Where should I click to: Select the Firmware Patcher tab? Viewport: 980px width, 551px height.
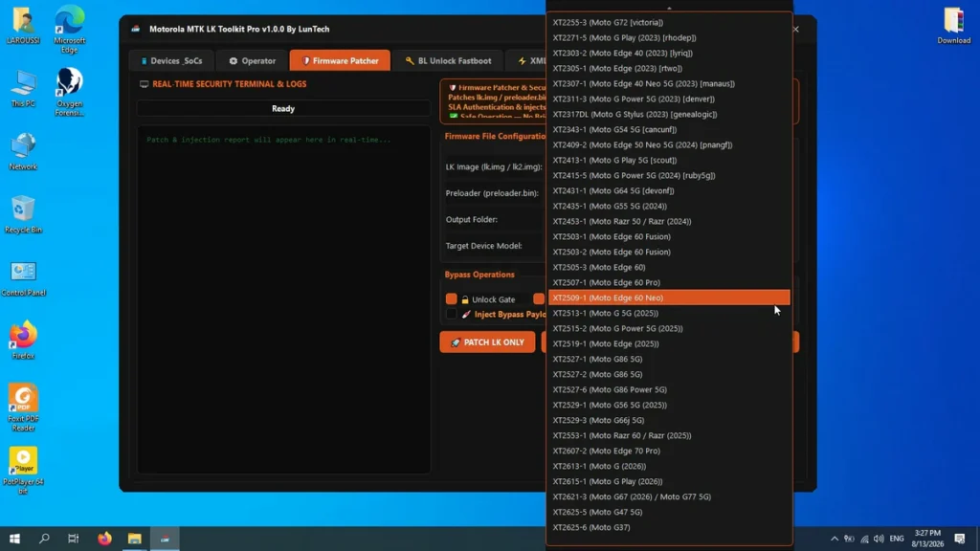(340, 60)
